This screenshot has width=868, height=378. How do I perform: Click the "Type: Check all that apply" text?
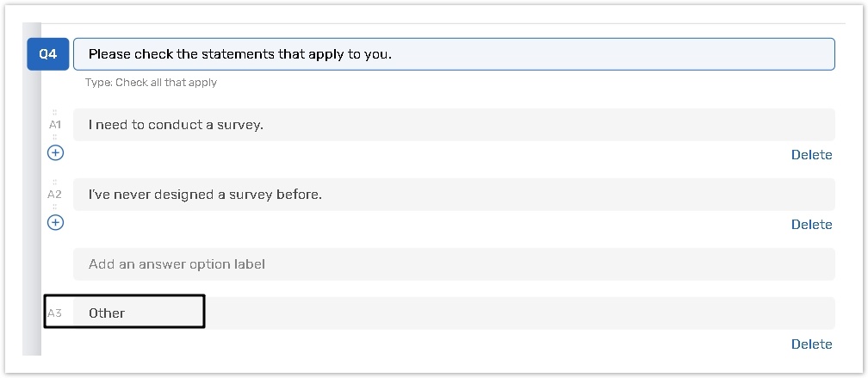coord(151,83)
